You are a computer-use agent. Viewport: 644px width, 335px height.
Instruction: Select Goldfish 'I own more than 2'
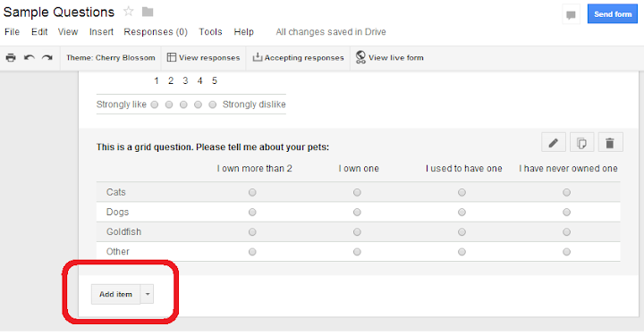pos(252,232)
